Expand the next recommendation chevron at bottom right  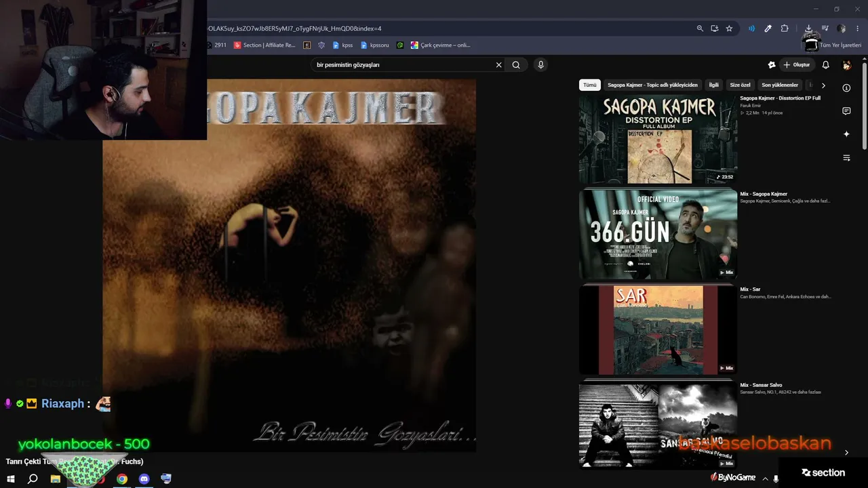click(x=846, y=452)
